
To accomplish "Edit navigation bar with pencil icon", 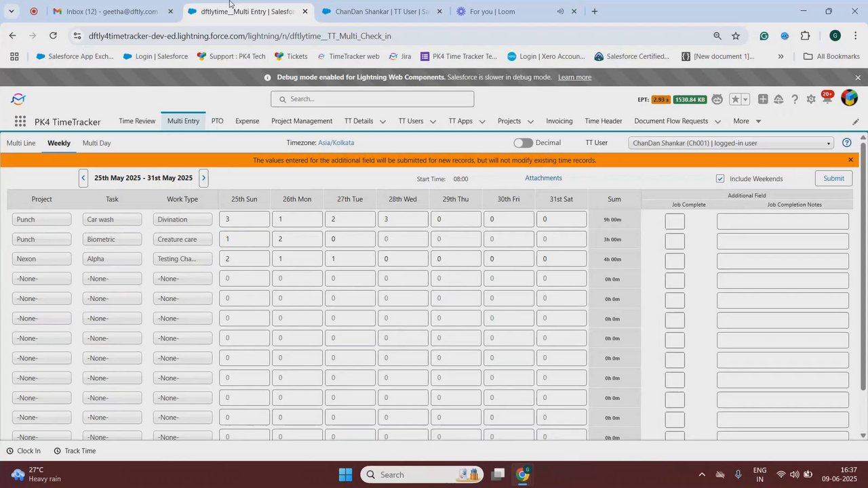I will point(856,122).
